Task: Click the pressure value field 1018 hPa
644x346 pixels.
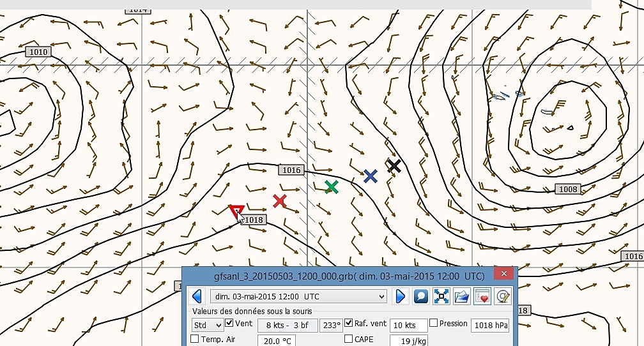Action: pyautogui.click(x=490, y=325)
